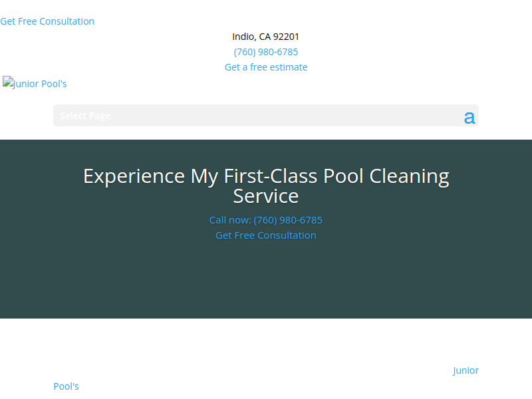
Task: Call the header (760) 980-6785 number
Action: point(266,52)
